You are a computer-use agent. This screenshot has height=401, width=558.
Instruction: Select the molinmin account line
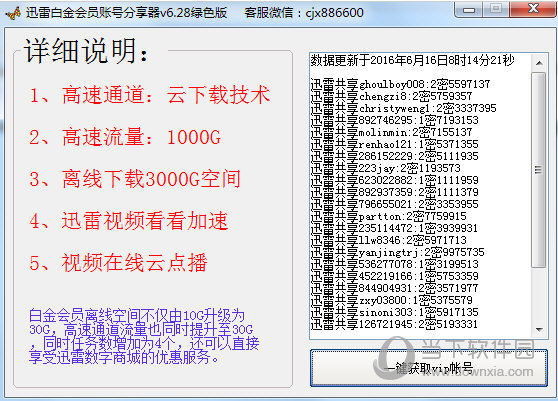click(x=391, y=132)
